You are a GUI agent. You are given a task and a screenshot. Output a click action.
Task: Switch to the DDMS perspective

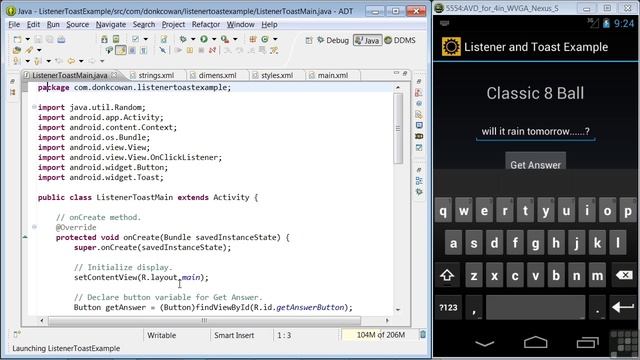(x=400, y=40)
